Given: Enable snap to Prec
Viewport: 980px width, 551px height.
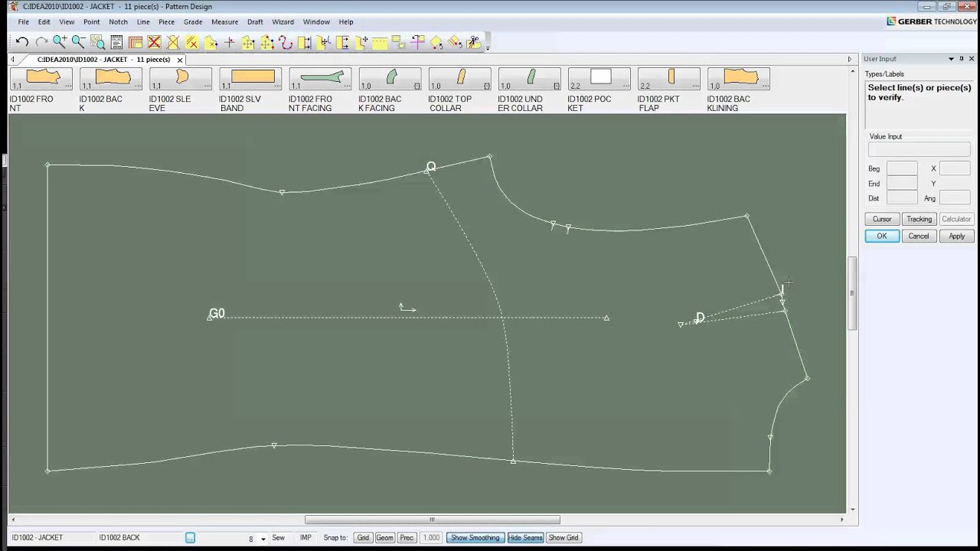Looking at the screenshot, I should pos(407,538).
